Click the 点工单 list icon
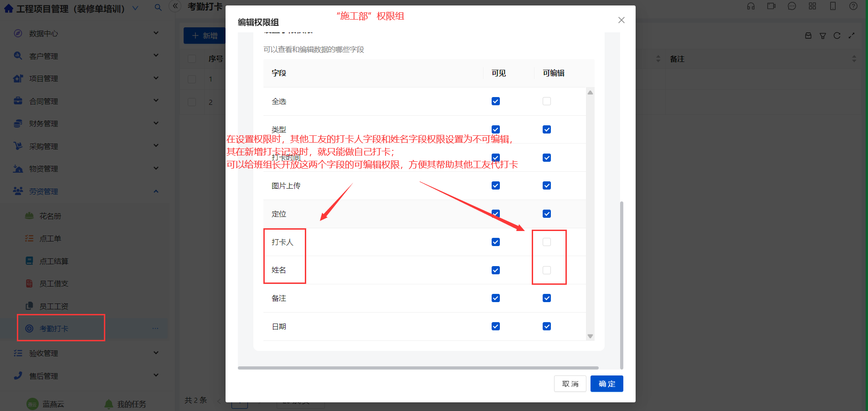The height and width of the screenshot is (411, 868). (x=29, y=238)
